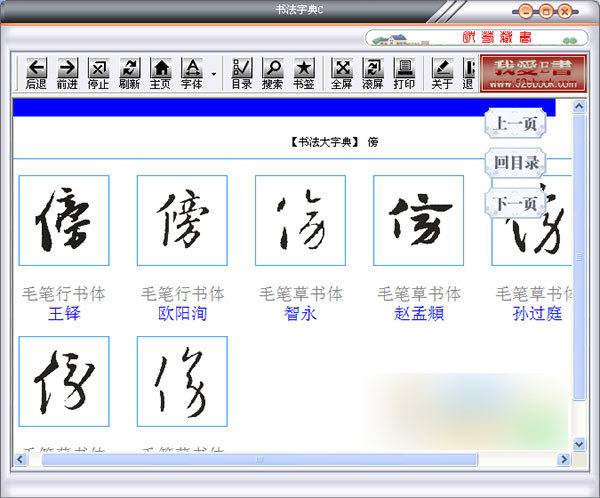Click the 前进 (Forward) toolbar icon

(x=67, y=74)
